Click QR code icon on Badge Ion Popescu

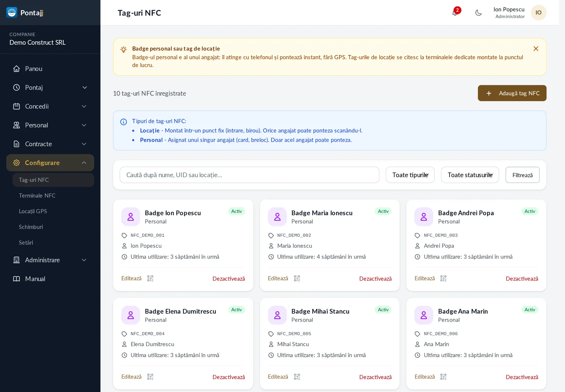(150, 278)
